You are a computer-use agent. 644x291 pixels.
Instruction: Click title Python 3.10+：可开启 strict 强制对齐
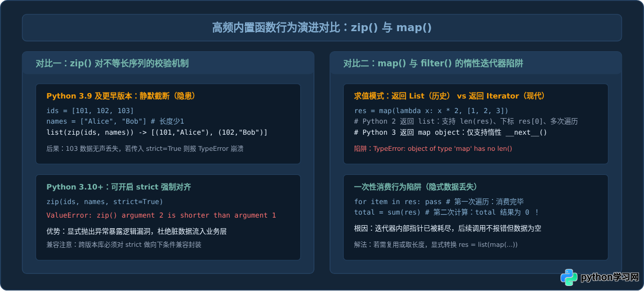(x=119, y=187)
